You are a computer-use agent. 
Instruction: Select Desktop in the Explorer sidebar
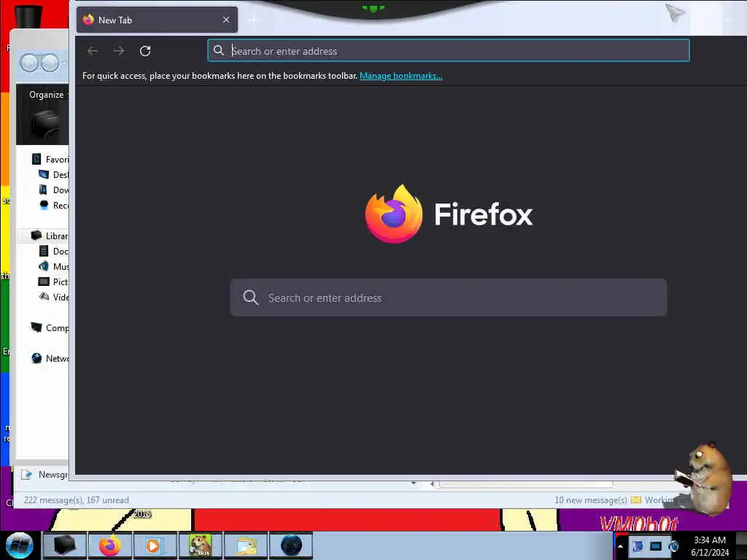[x=53, y=175]
